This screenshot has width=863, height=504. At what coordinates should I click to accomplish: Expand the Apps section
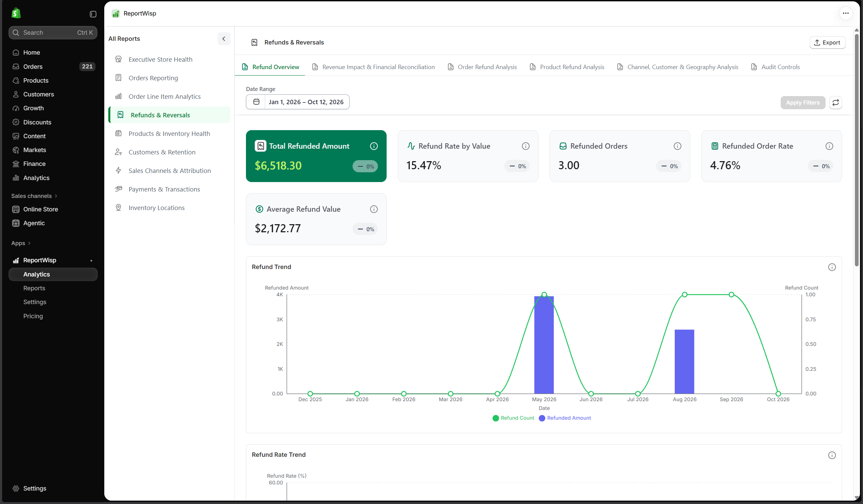pos(21,243)
